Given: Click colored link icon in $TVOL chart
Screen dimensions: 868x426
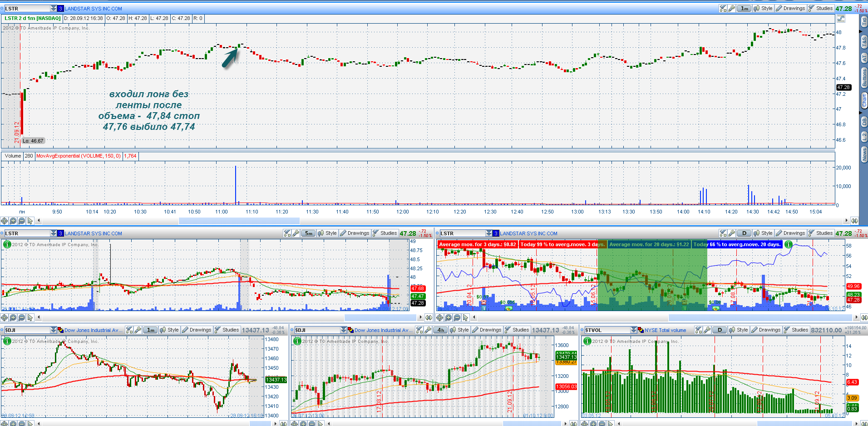Looking at the screenshot, I should tap(641, 330).
